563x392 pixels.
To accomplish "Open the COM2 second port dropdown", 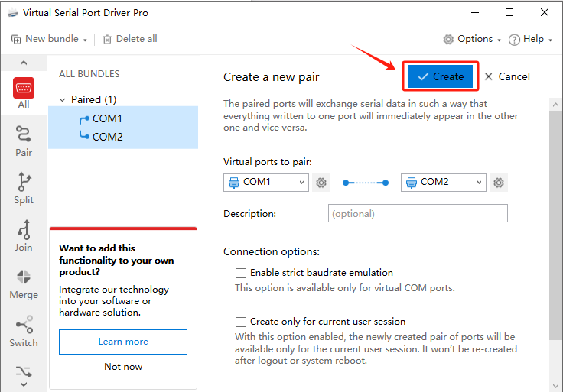I will [x=444, y=183].
